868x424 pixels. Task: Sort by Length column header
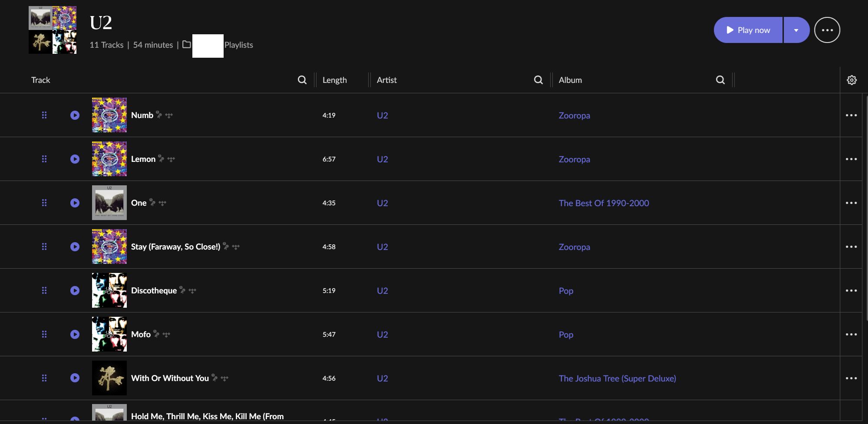pyautogui.click(x=335, y=80)
